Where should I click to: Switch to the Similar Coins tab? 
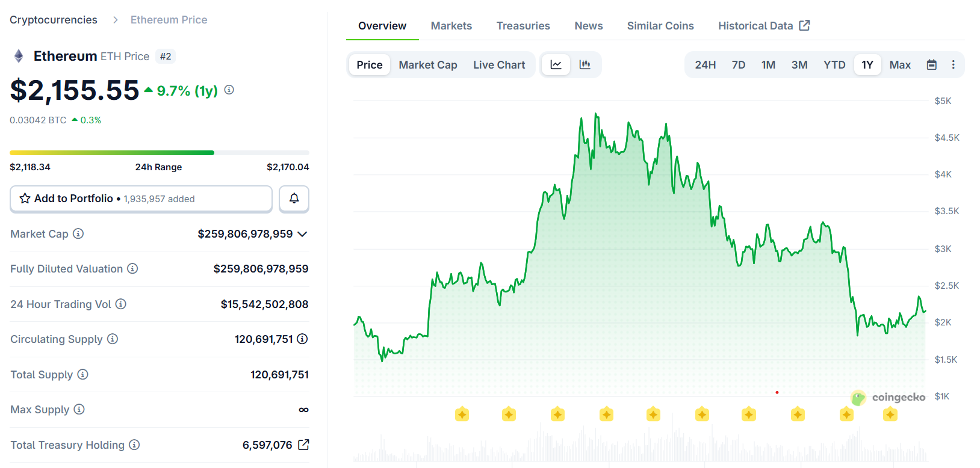point(660,26)
